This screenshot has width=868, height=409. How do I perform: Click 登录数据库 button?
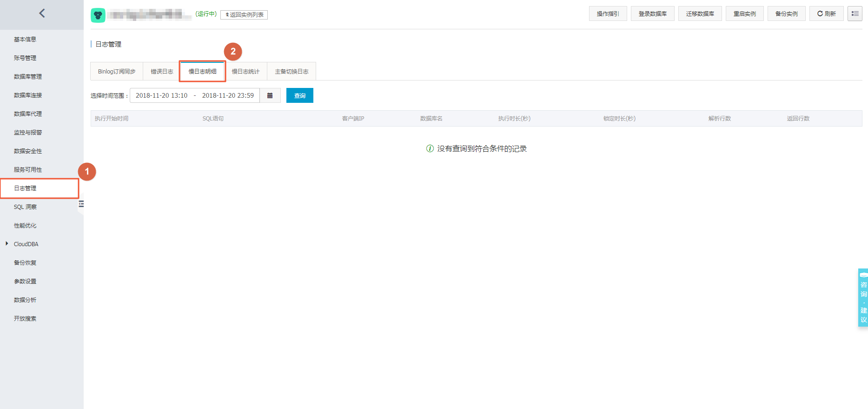click(x=652, y=13)
